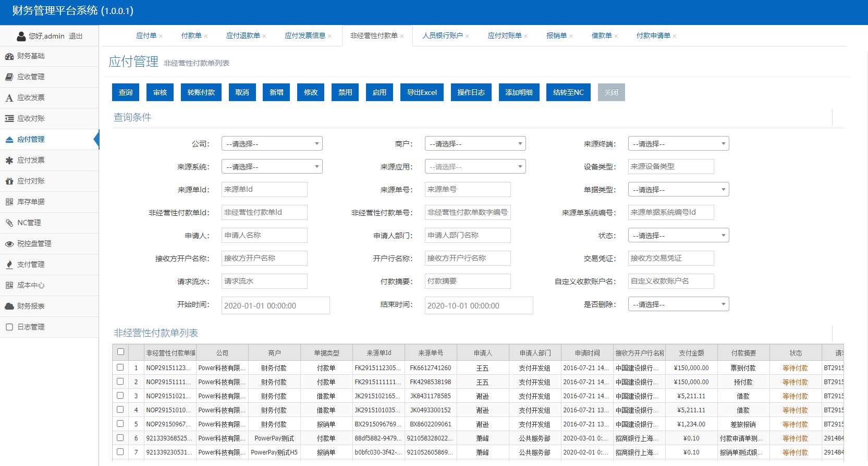Expand the 公司 dropdown
This screenshot has height=466, width=868.
[272, 144]
